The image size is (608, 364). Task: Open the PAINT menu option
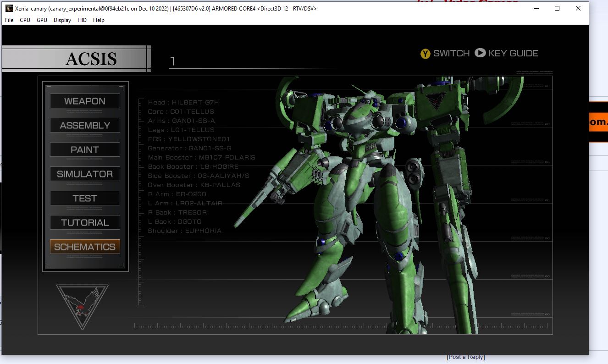tap(85, 150)
